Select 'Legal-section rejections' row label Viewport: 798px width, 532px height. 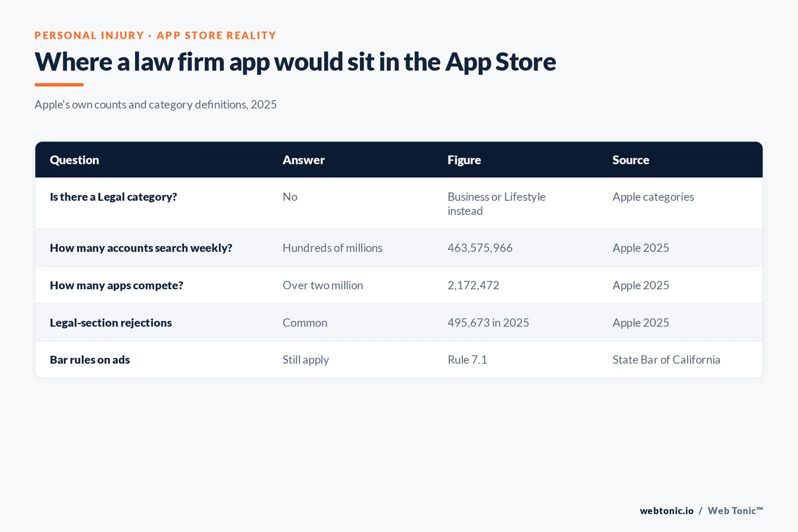click(x=111, y=323)
